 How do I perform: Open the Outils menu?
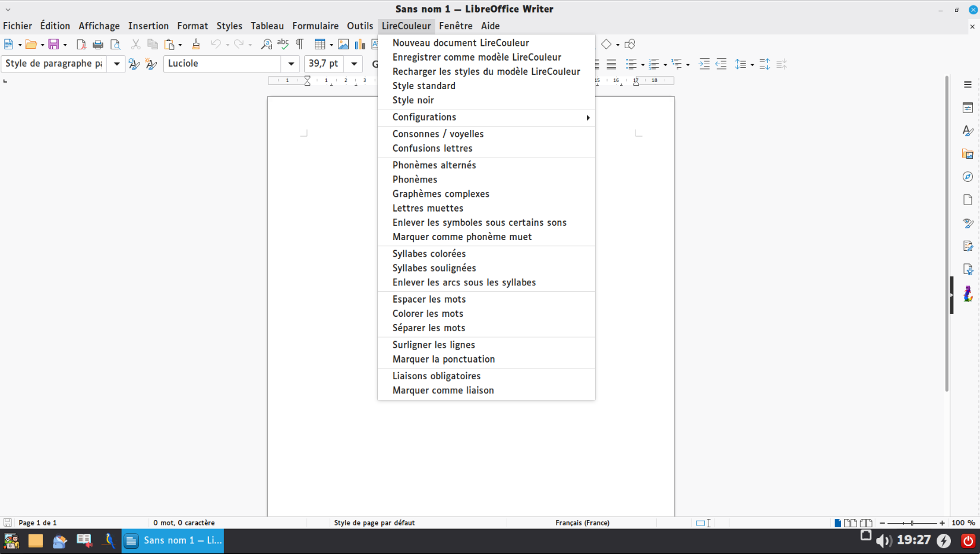coord(360,26)
